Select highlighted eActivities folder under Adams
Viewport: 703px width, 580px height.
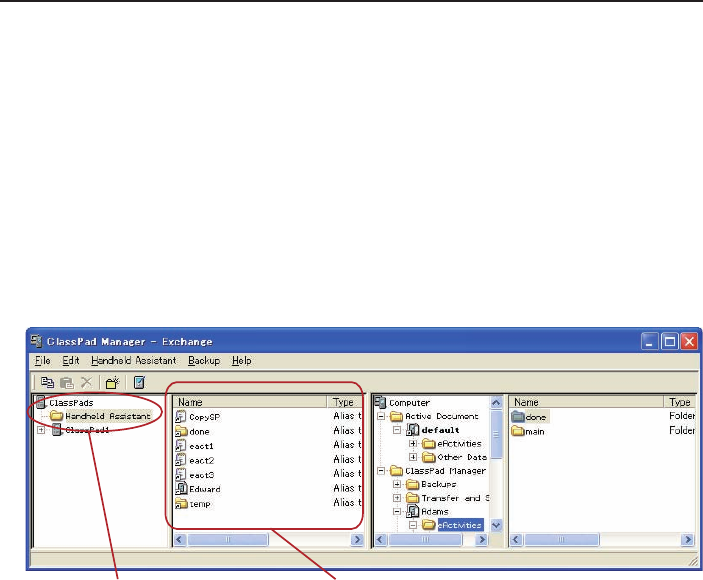coord(460,525)
